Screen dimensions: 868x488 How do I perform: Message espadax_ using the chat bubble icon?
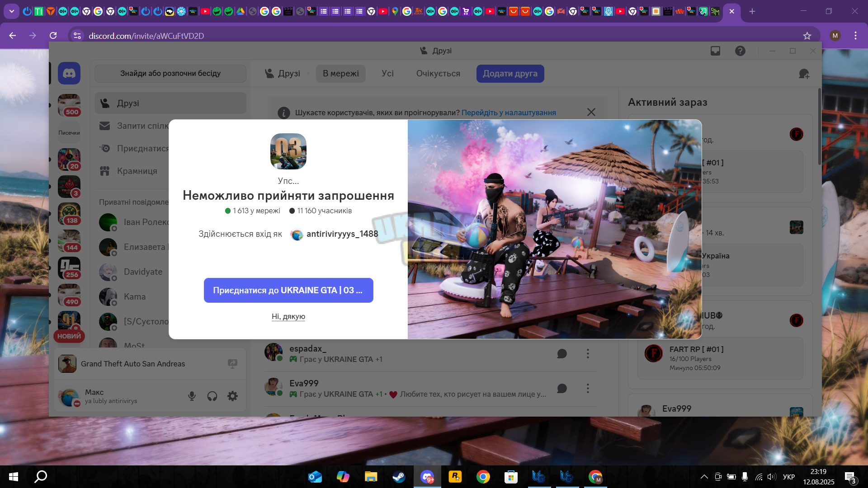[x=562, y=354]
